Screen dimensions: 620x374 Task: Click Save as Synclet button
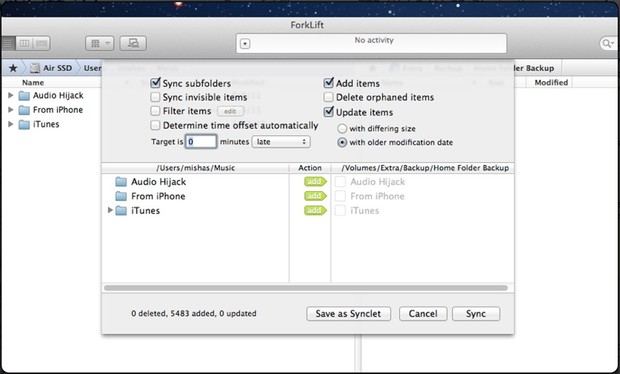tap(348, 314)
